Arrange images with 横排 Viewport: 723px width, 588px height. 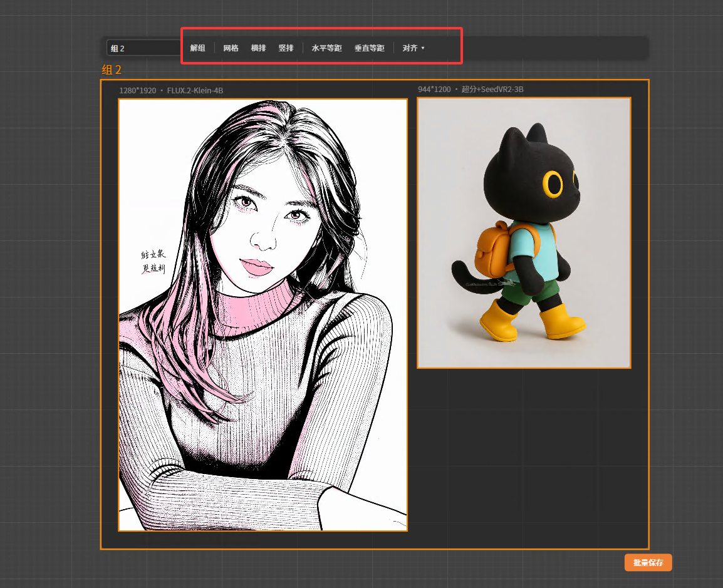pyautogui.click(x=258, y=48)
